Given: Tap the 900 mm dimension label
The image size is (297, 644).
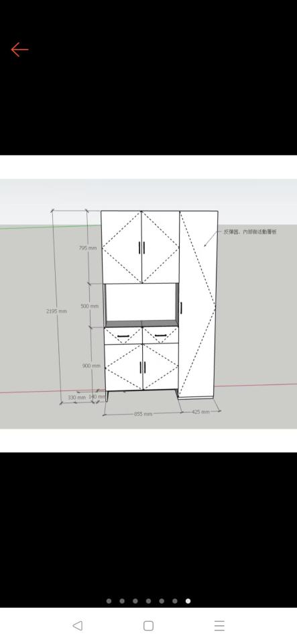Looking at the screenshot, I should point(91,366).
